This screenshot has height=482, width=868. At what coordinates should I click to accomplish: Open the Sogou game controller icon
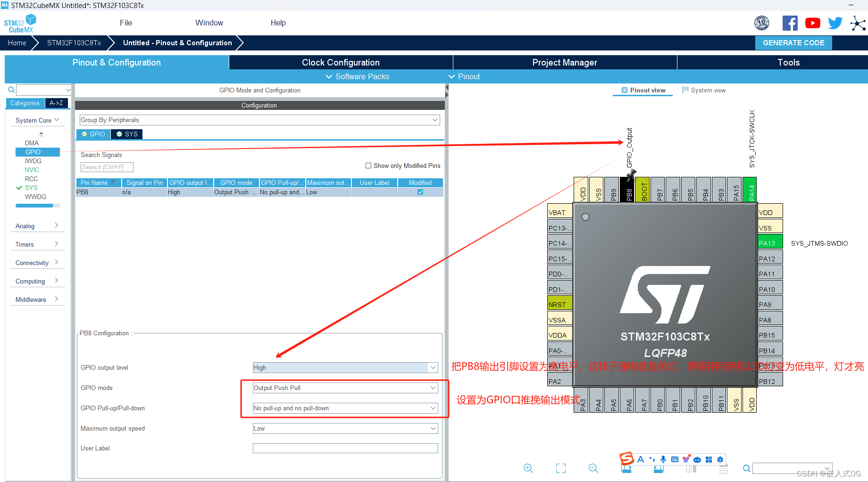(697, 459)
